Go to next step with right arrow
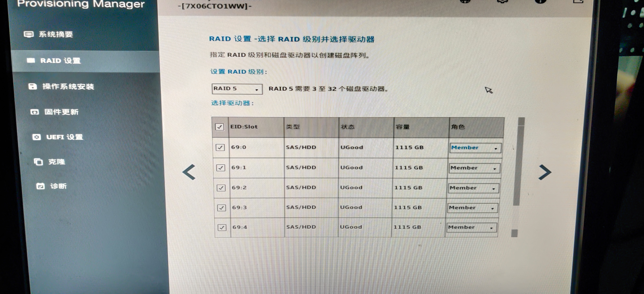 (545, 172)
